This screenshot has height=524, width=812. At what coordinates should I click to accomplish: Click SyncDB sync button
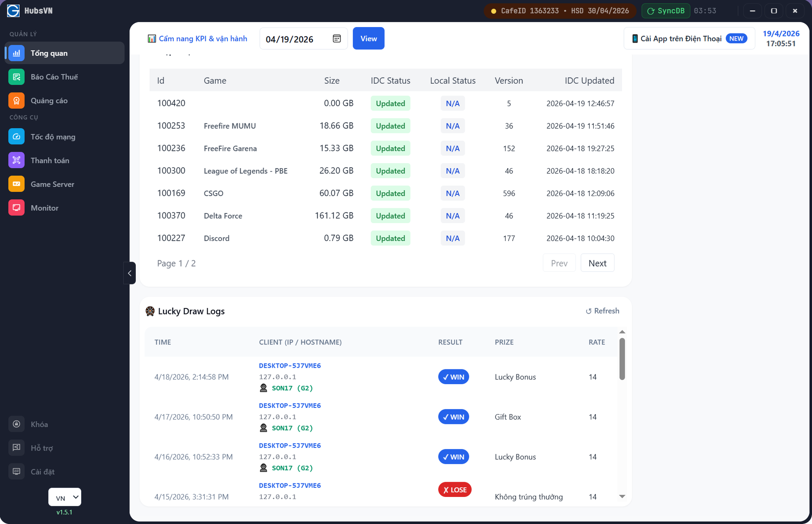coord(666,11)
